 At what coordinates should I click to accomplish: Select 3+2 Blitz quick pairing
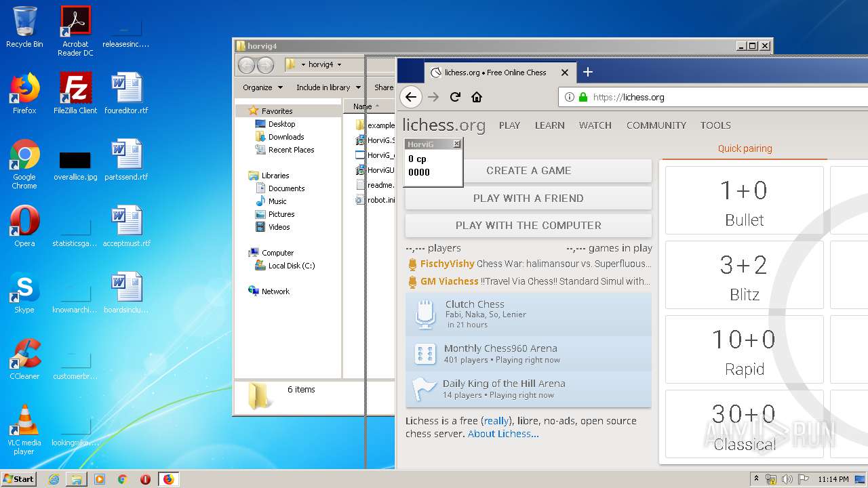(744, 275)
